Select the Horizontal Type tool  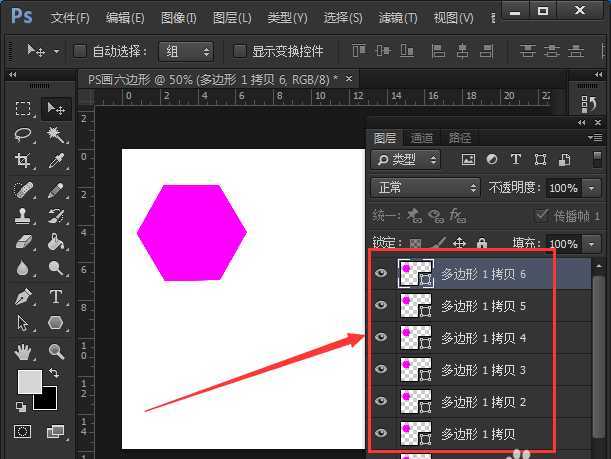pos(56,296)
